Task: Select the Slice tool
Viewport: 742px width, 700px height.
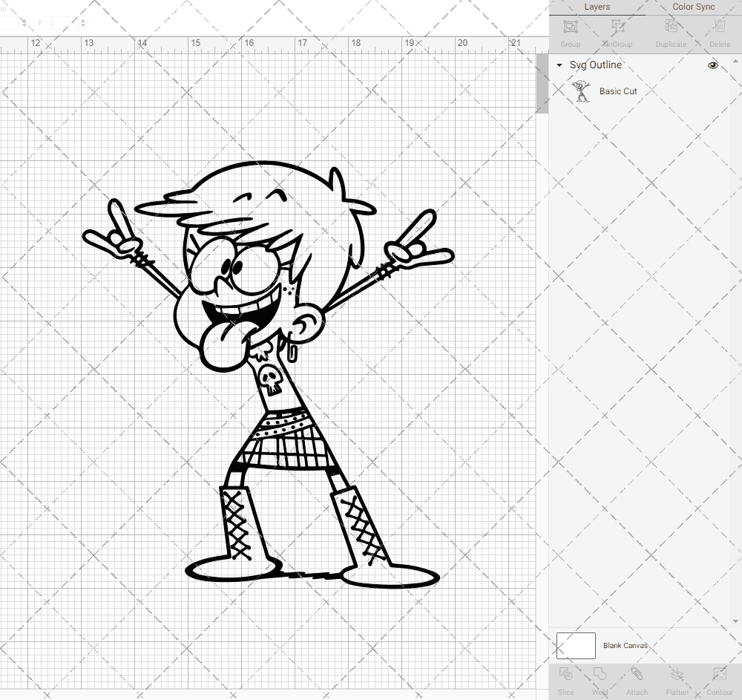Action: [565, 679]
